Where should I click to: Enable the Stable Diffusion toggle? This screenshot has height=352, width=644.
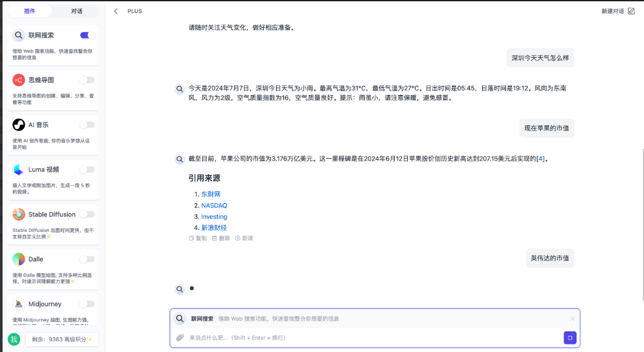click(x=87, y=215)
